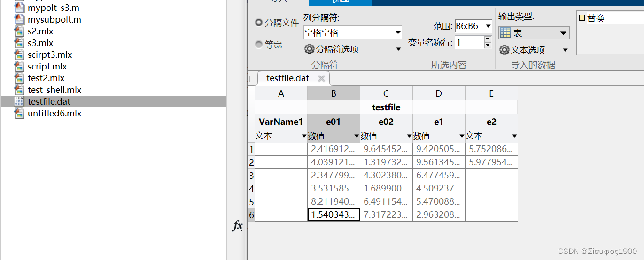Screen dimensions: 644x260
Task: Select untitled6.mlx in the file list
Action: tap(114, 113)
